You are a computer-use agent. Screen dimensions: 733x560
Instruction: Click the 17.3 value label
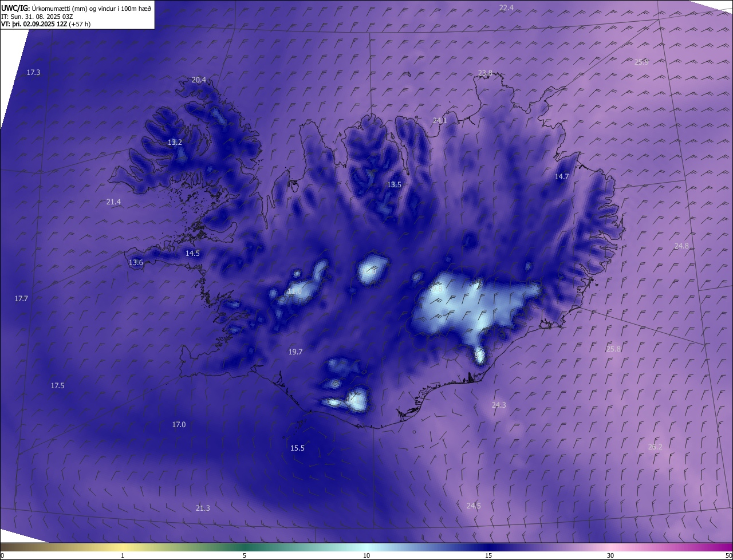(33, 72)
